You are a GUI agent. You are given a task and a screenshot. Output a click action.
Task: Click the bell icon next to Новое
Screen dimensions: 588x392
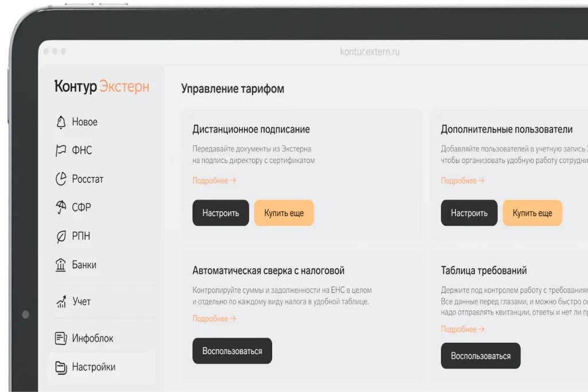pyautogui.click(x=61, y=122)
